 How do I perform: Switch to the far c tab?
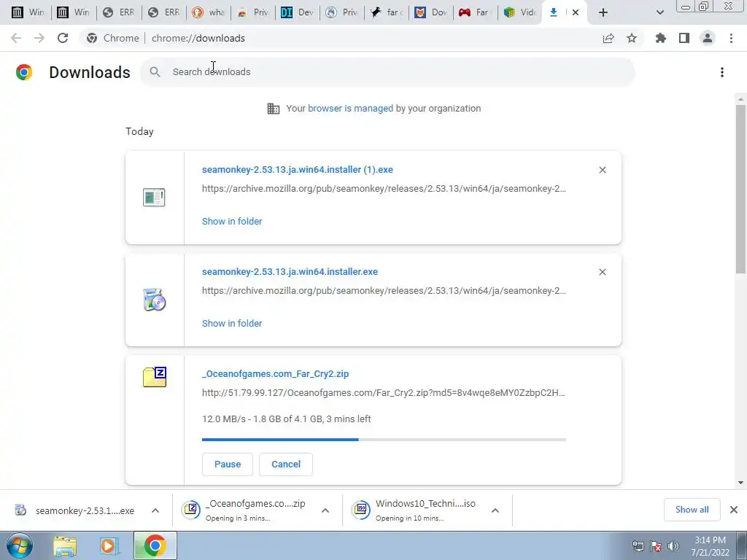click(387, 12)
